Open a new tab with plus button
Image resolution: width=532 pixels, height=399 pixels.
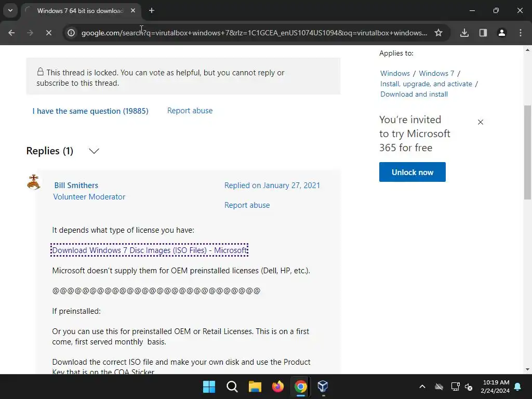pos(152,11)
